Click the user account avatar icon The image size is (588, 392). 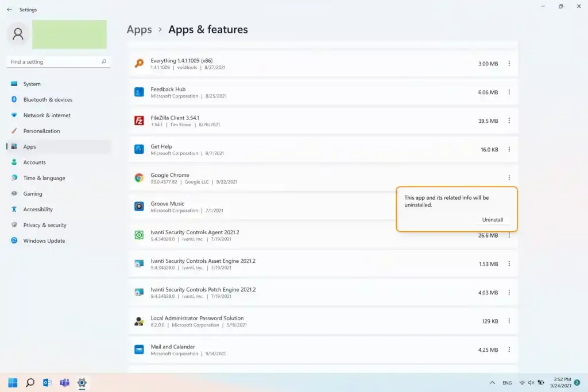18,34
